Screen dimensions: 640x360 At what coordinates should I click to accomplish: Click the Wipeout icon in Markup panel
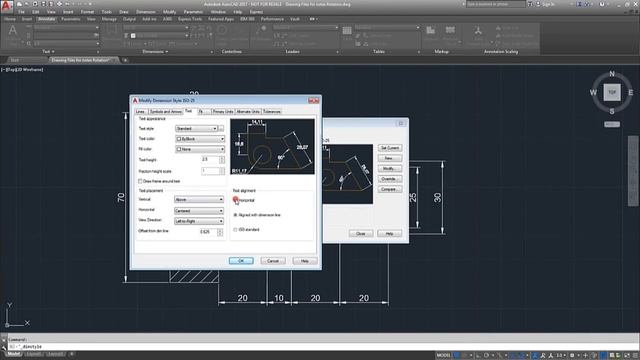point(430,30)
